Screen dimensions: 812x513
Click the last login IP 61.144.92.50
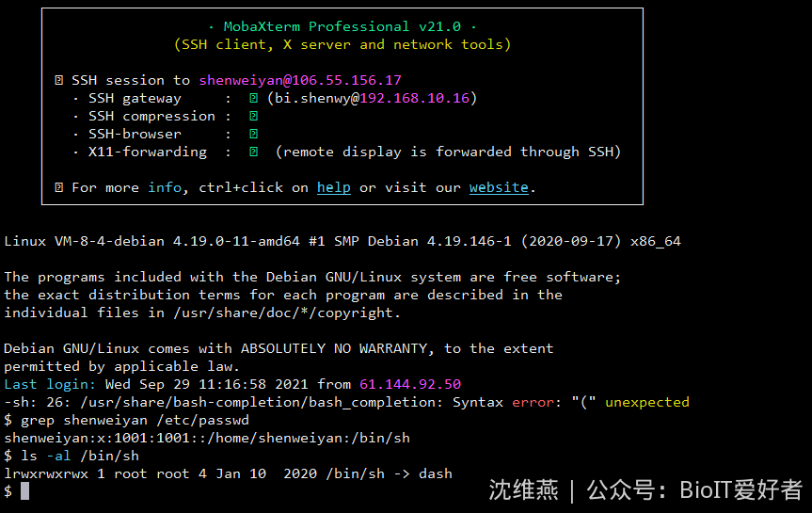pyautogui.click(x=410, y=384)
